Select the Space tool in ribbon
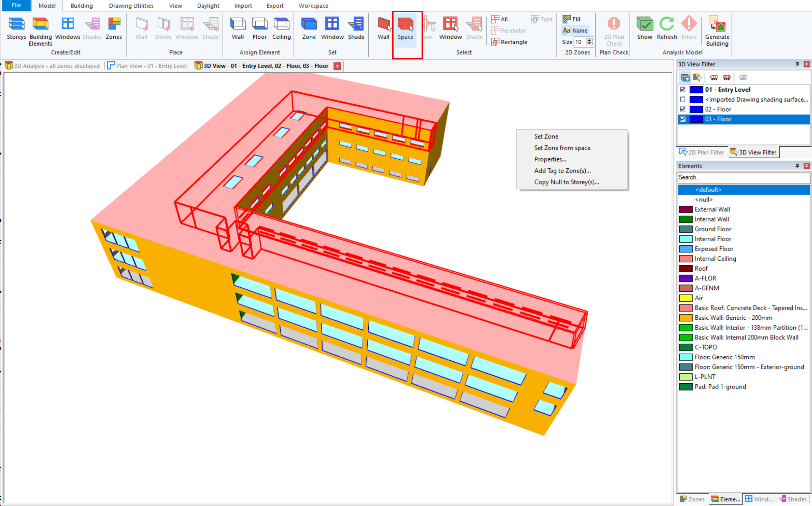This screenshot has height=506, width=812. pyautogui.click(x=406, y=29)
